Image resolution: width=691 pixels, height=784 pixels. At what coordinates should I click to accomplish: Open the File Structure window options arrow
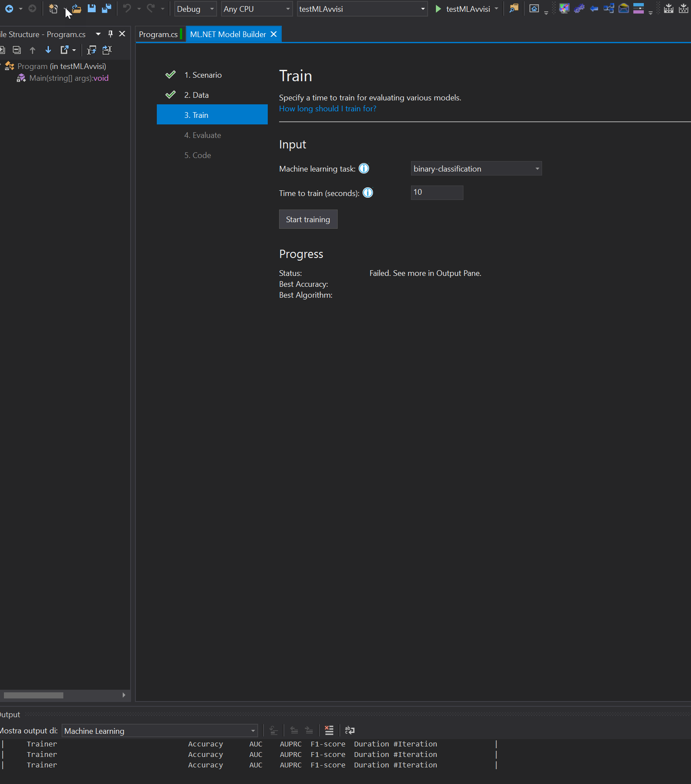(x=98, y=34)
